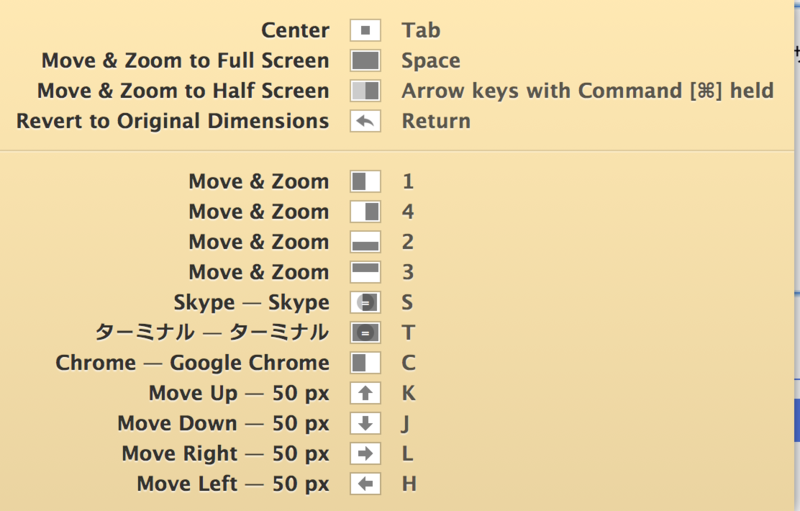Click the Half Screen zoom icon
The image size is (800, 511).
365,91
